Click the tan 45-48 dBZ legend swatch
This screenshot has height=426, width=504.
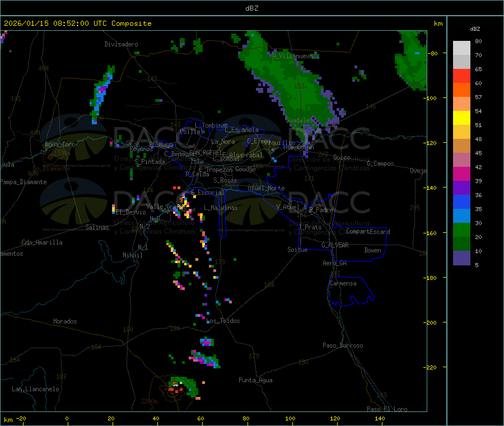[461, 146]
